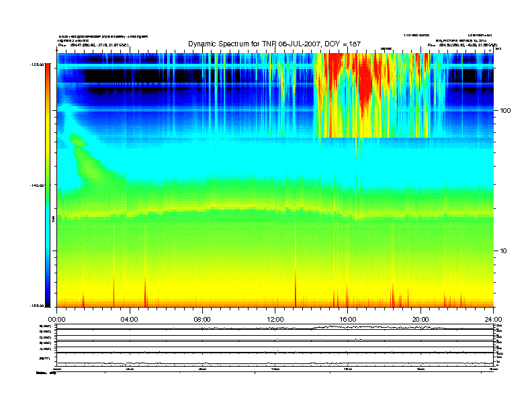532x411 pixels.
Task: Click the 12:00 time axis label
Action: click(x=275, y=320)
